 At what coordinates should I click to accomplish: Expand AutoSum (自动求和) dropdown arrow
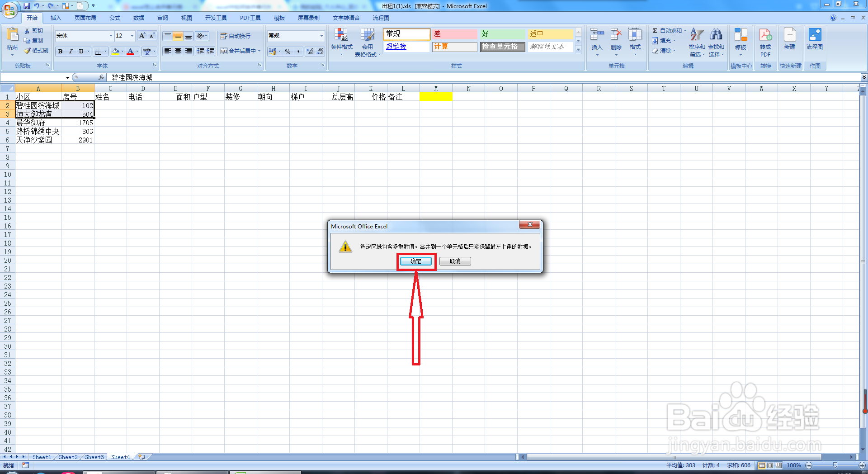[x=685, y=31]
